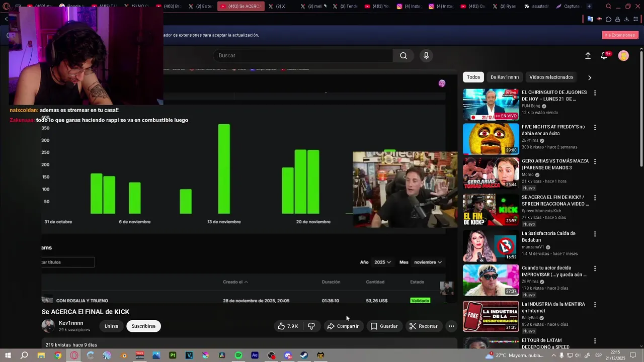Open the account avatar menu

(623, 56)
